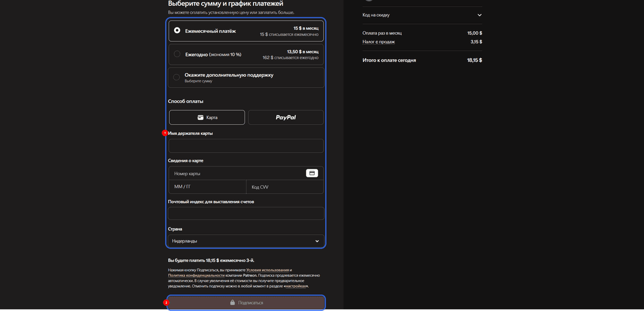Click the Сведения о карте label

click(185, 161)
